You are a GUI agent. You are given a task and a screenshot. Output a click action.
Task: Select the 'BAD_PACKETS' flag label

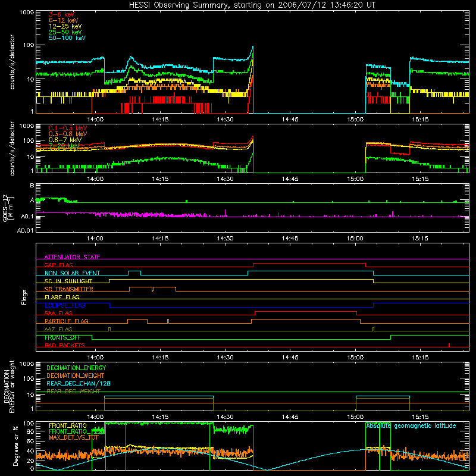[x=65, y=346]
